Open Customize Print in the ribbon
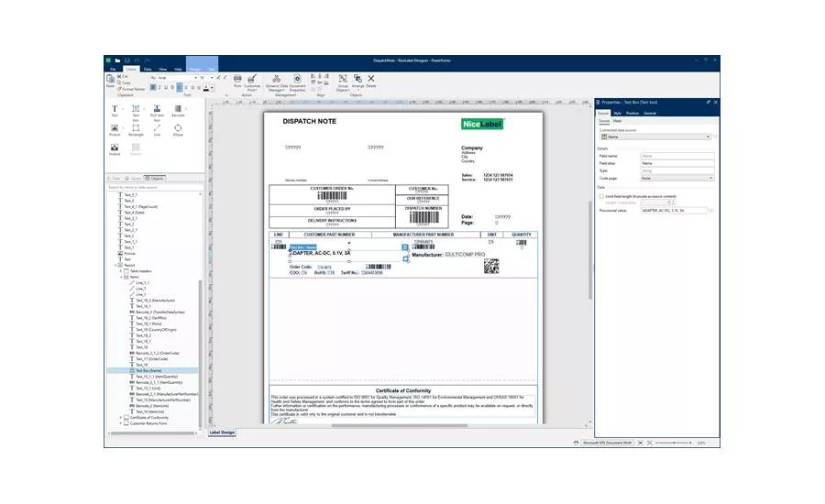Screen dimensions: 825x504 click(252, 82)
